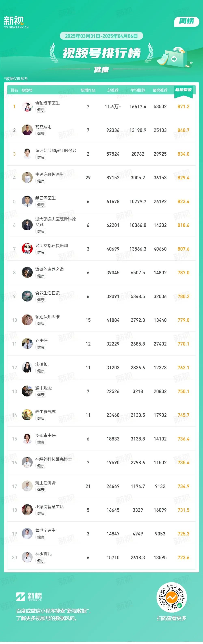Select index score 871.2 in first row
This screenshot has width=203, height=644.
click(184, 107)
